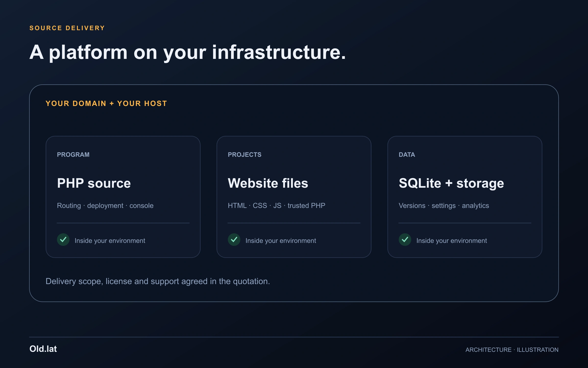
Task: Click the checkmark icon in the PHP source card
Action: point(63,239)
